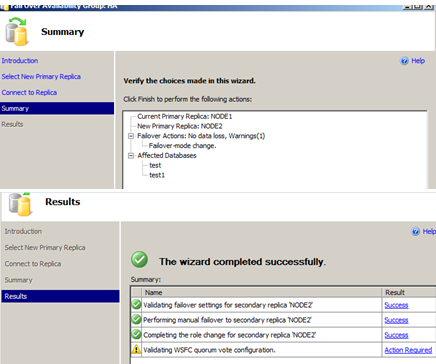Select Current Primary Replica: NODE1 tree row
Viewport: 436px width, 364px height.
tap(185, 116)
